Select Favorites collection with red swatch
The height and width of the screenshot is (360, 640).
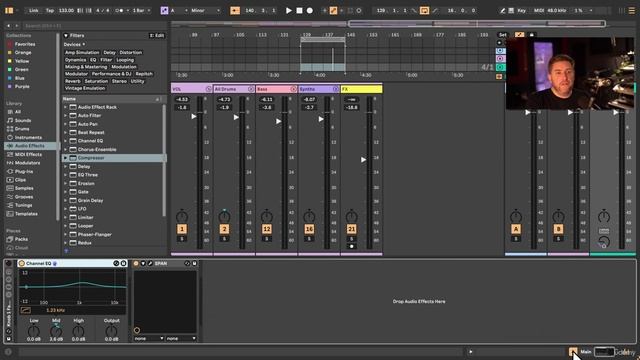24,44
